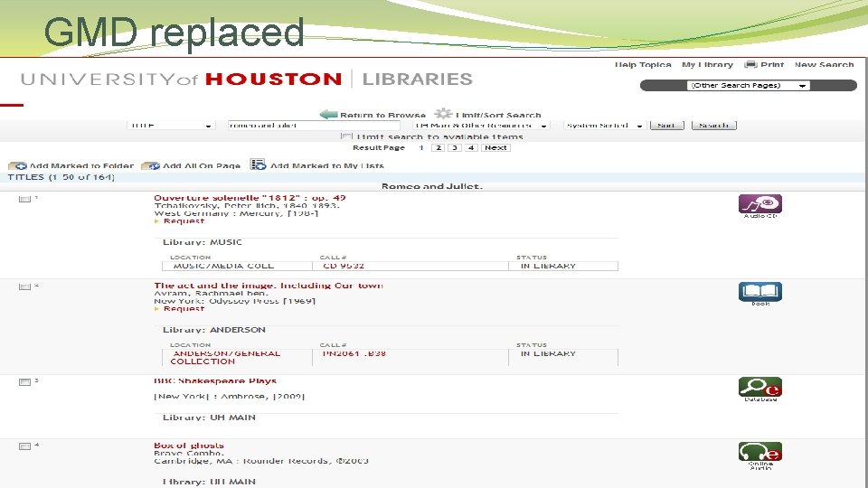Enable limit search to available items
This screenshot has height=488, width=868.
click(x=346, y=136)
